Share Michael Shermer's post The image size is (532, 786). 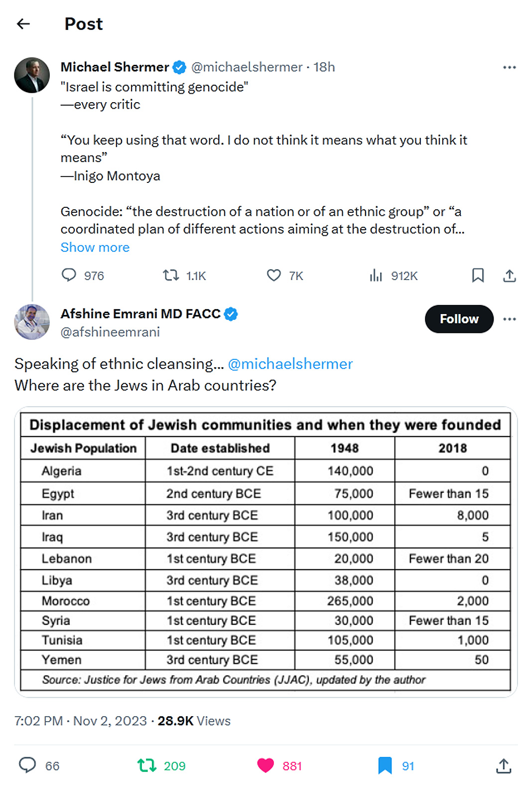[x=509, y=275]
